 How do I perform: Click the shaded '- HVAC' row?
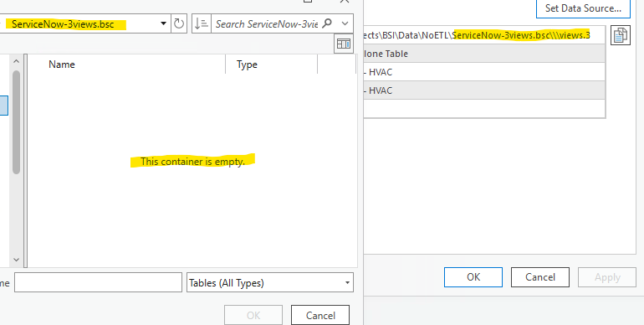pos(484,90)
